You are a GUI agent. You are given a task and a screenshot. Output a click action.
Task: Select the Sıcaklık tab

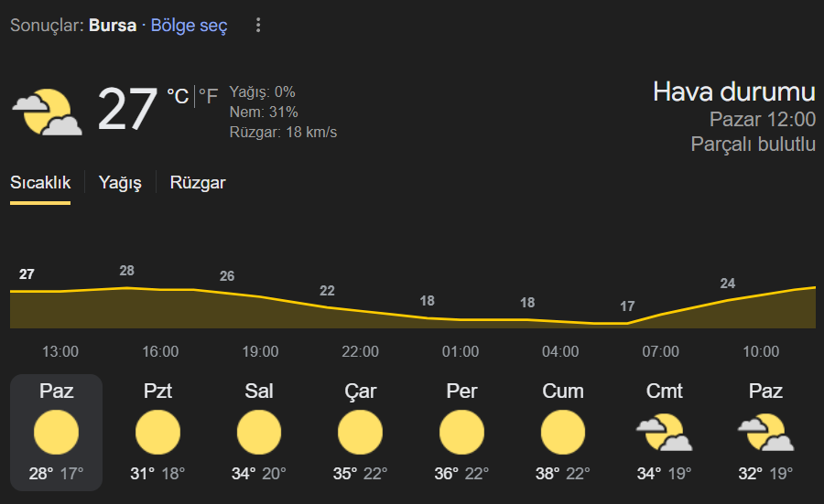point(40,183)
